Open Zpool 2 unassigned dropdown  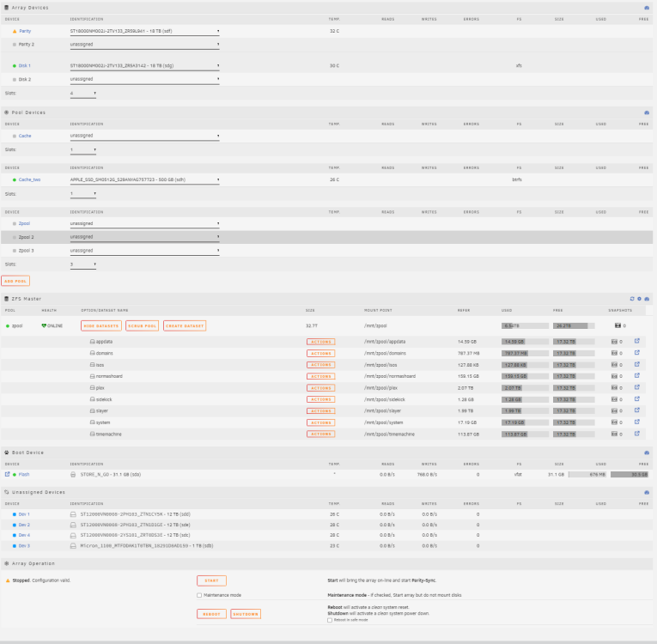point(144,237)
